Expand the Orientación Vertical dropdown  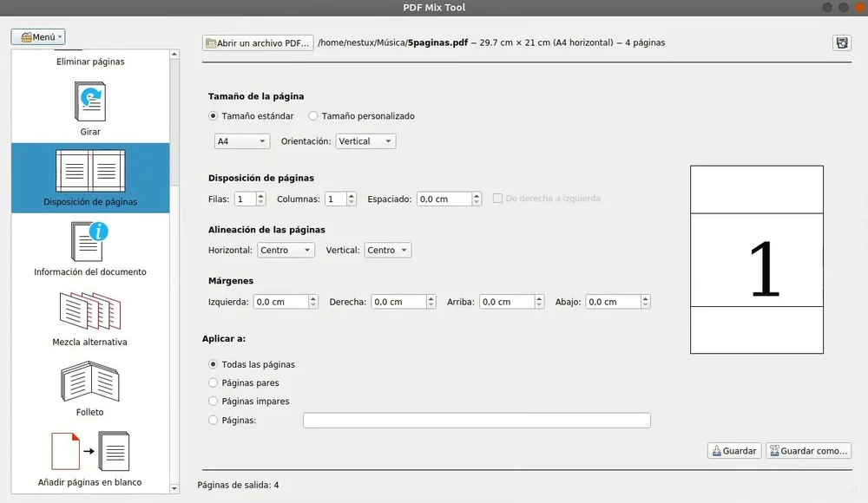(365, 141)
